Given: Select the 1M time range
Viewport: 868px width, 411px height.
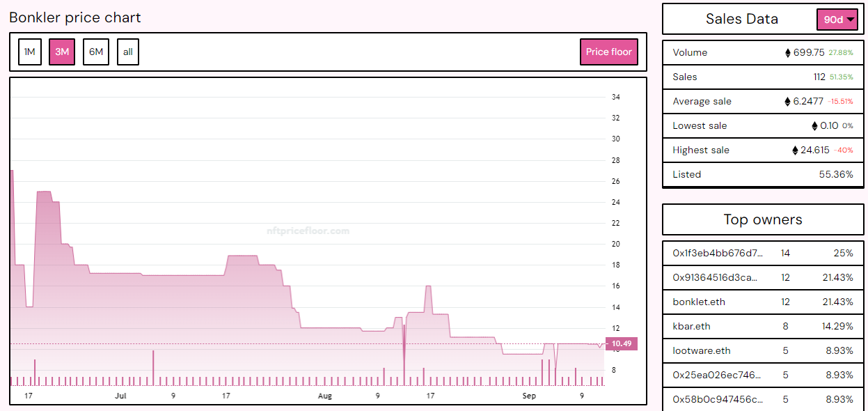Looking at the screenshot, I should click(x=30, y=52).
